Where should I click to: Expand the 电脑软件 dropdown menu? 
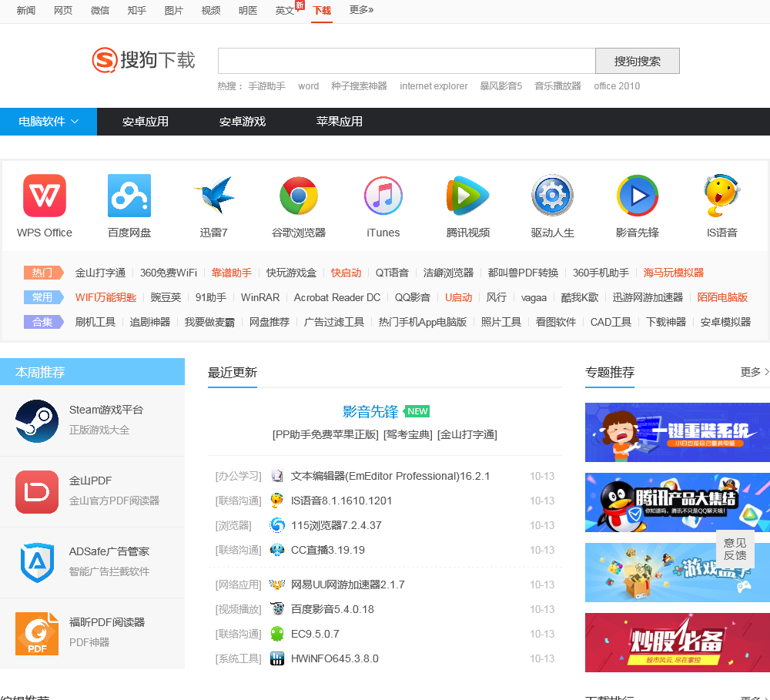click(x=49, y=122)
